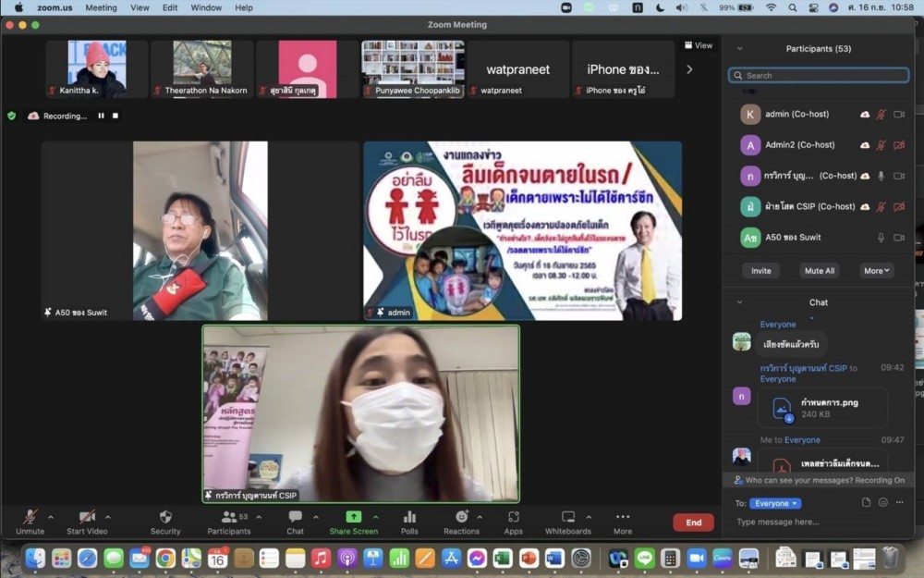Expand the More dropdown in Participants panel
924x578 pixels.
pyautogui.click(x=877, y=271)
